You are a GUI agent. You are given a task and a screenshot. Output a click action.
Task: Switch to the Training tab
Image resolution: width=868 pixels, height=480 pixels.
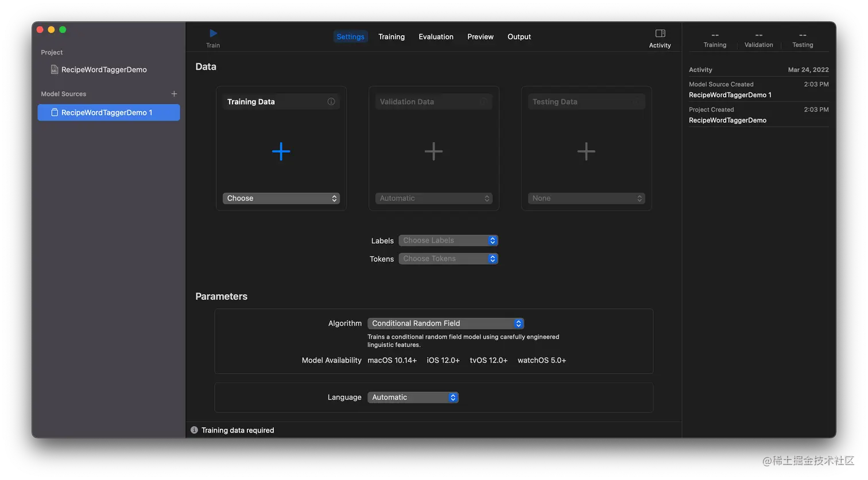pos(391,36)
